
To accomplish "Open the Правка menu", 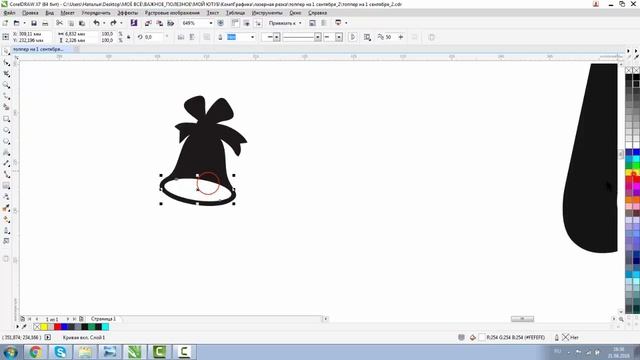I will (x=30, y=13).
